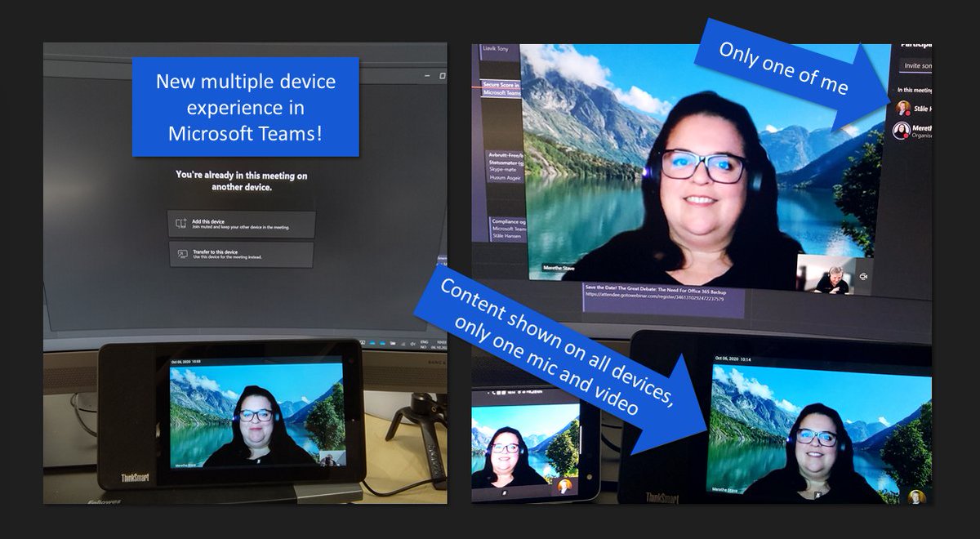980x539 pixels.
Task: Open the small self-view thumbnail on the monitor
Action: [826, 274]
